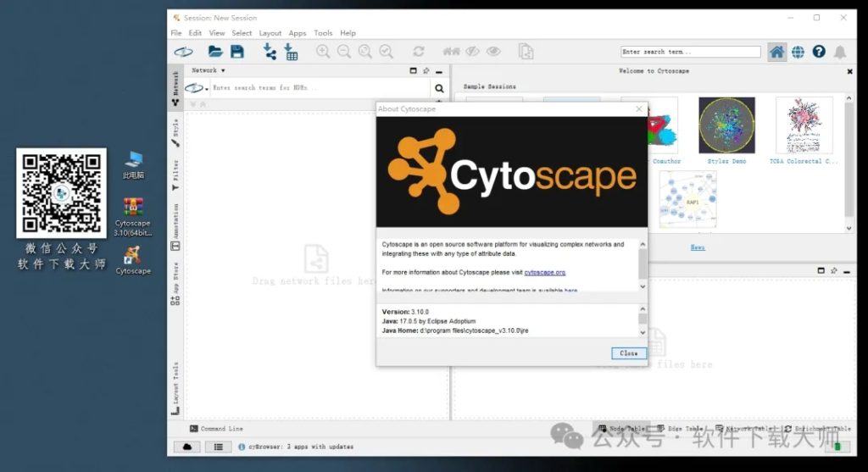Open Cytoscape 3.10 archive on desktop
The width and height of the screenshot is (868, 472).
(133, 217)
